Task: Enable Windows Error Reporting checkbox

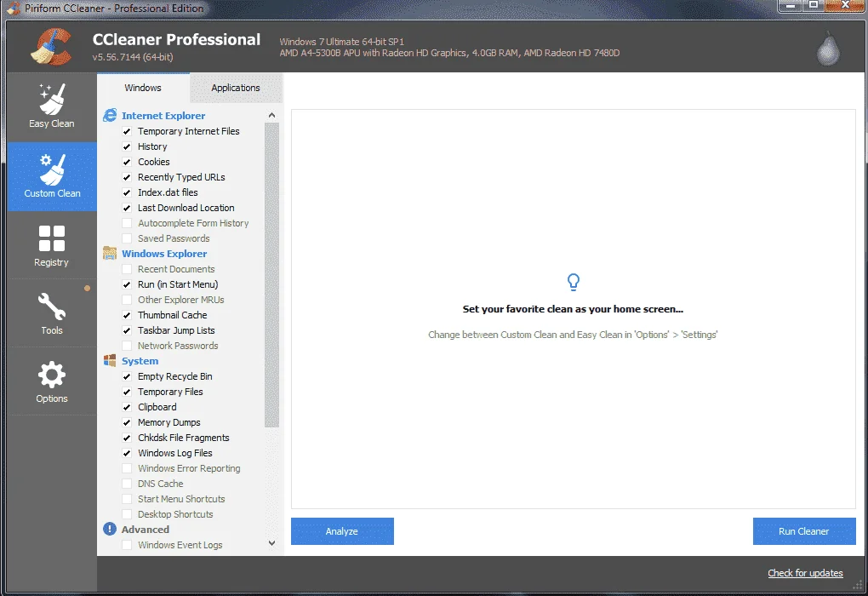Action: [x=127, y=468]
